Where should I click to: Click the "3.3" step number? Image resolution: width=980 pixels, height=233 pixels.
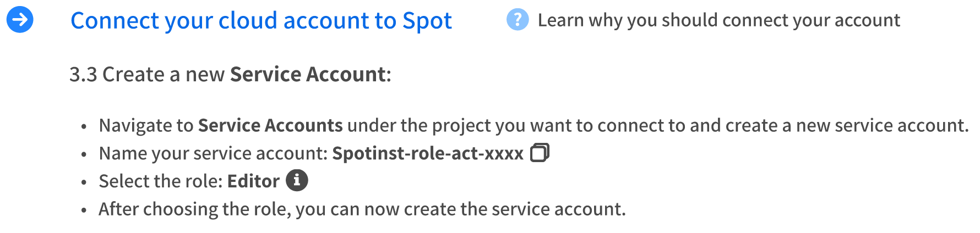(83, 74)
